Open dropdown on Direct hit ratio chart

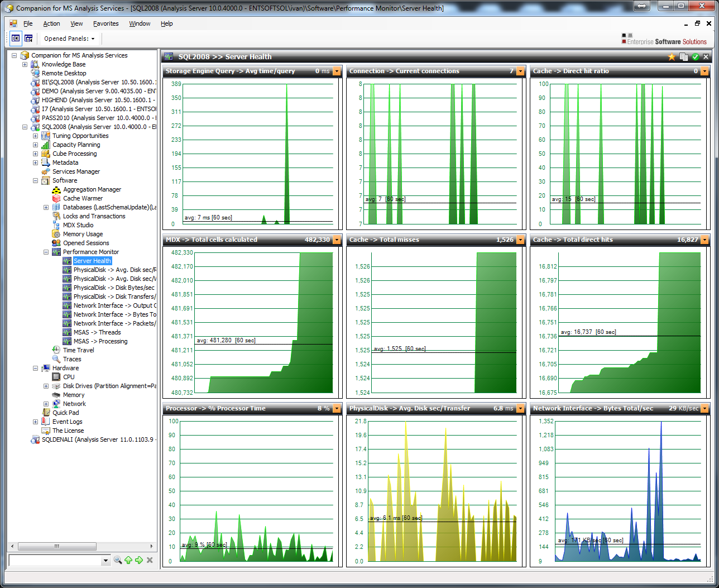[x=704, y=71]
